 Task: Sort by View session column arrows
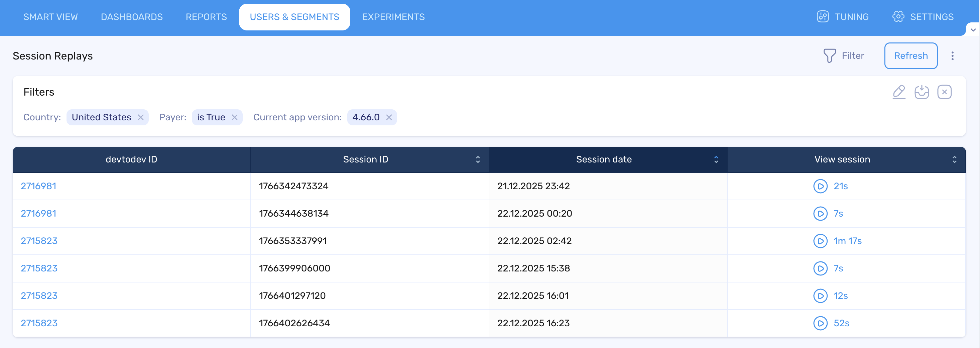954,160
